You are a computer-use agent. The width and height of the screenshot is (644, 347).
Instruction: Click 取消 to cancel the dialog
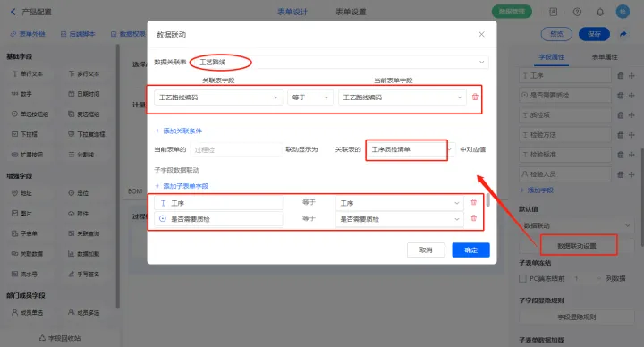pos(426,250)
